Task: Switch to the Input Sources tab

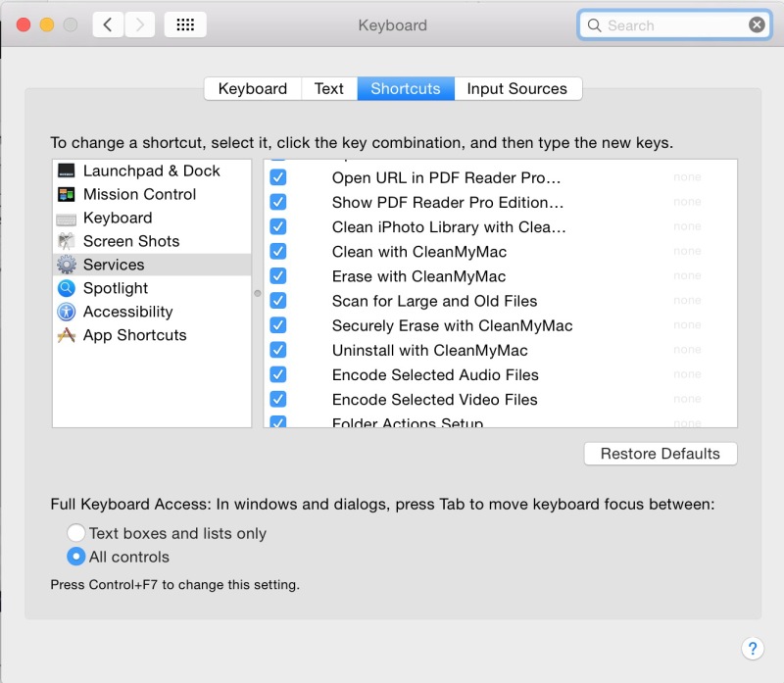Action: click(x=517, y=88)
